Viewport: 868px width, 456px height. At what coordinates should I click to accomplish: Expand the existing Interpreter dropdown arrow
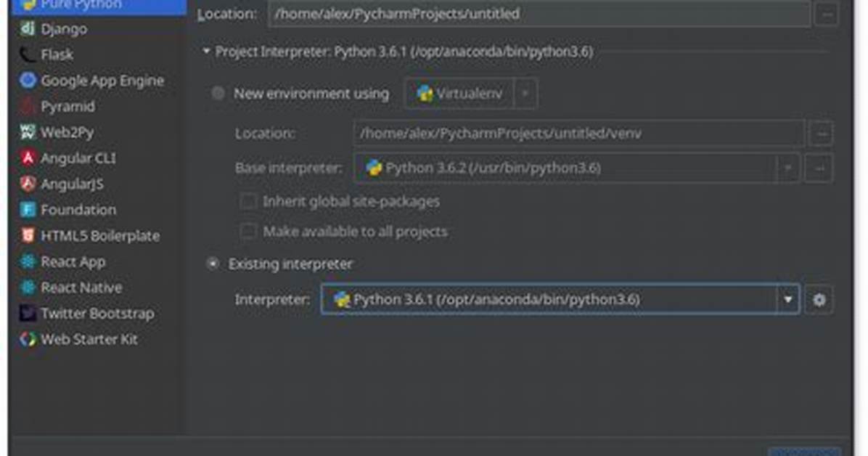(x=787, y=300)
